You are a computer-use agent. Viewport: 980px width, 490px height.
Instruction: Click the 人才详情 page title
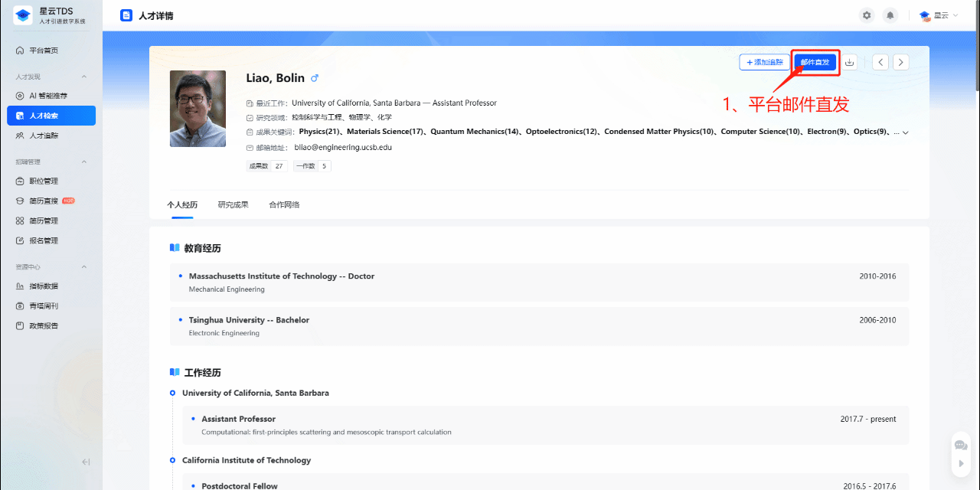click(156, 15)
